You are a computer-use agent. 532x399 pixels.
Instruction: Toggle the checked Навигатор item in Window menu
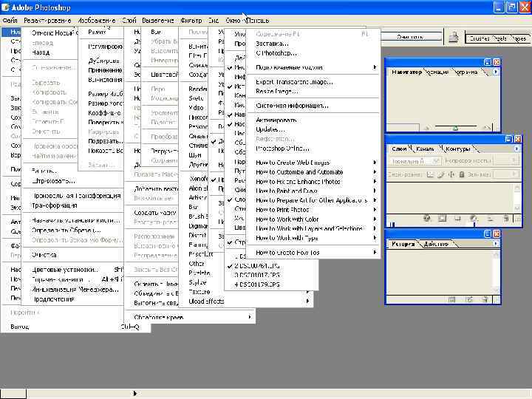point(236,115)
